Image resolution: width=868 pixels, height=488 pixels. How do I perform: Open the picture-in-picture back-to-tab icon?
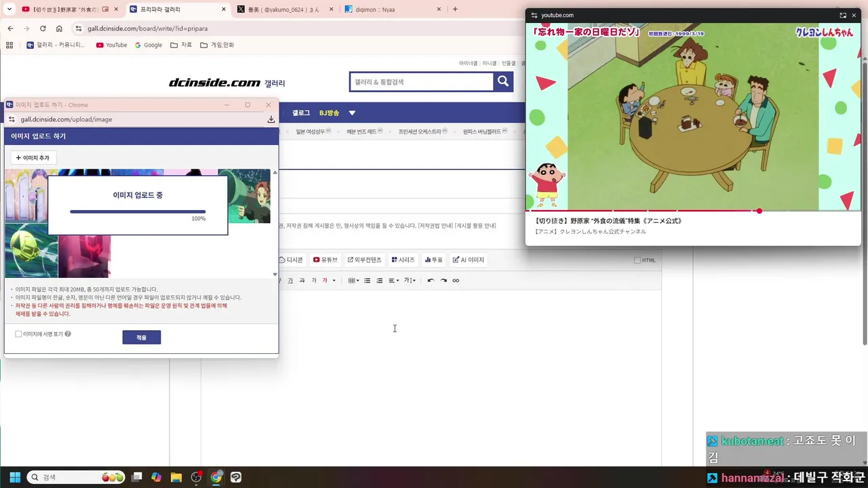click(x=843, y=15)
